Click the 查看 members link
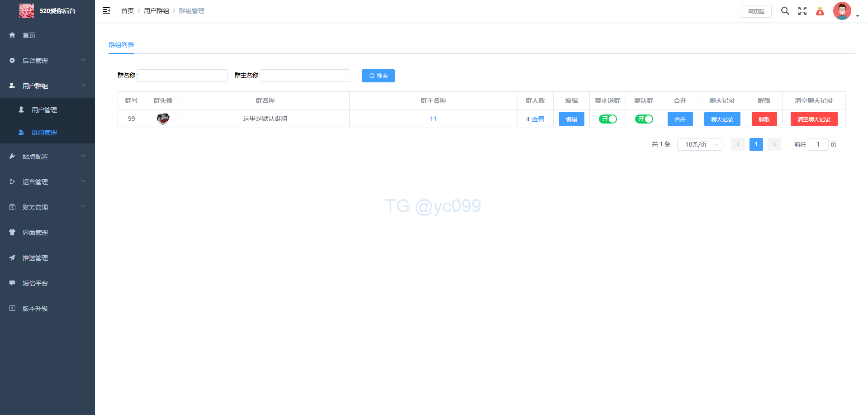Viewport: 868px width, 415px height. click(538, 119)
